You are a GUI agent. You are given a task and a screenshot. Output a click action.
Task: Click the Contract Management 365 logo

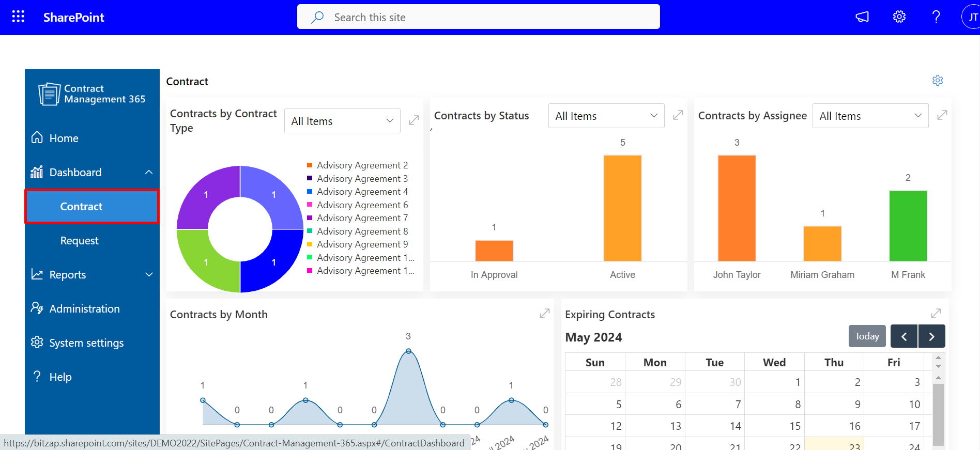[x=92, y=94]
